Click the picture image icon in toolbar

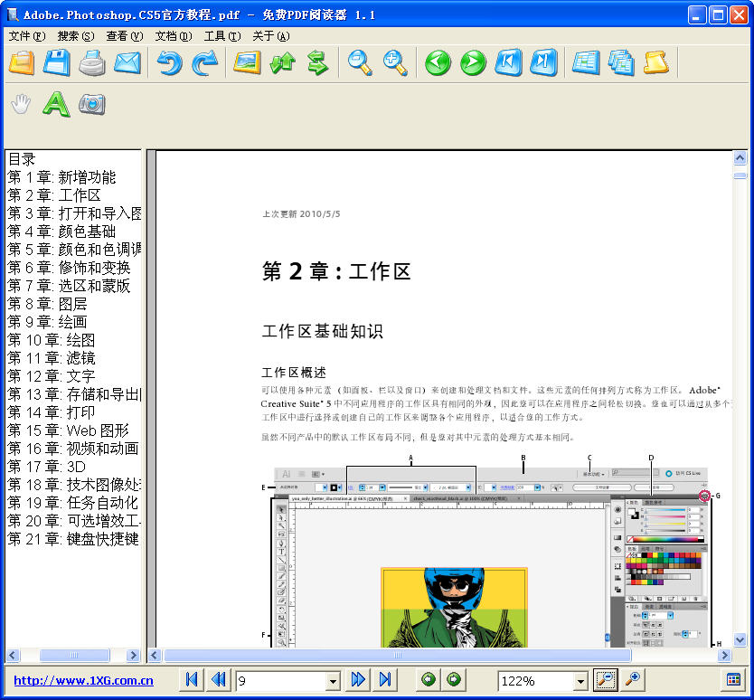coord(247,62)
